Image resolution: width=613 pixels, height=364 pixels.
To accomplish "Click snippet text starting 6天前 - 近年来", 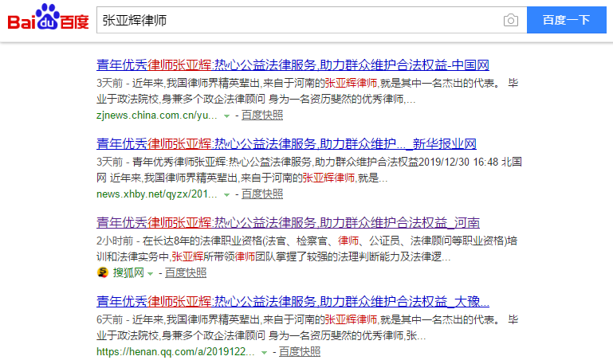I will pyautogui.click(x=307, y=327).
